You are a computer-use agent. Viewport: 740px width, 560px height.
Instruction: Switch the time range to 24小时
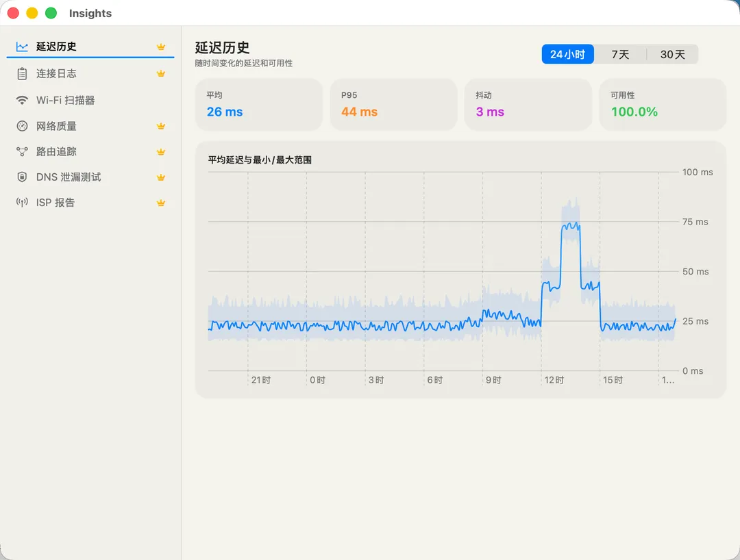click(568, 54)
